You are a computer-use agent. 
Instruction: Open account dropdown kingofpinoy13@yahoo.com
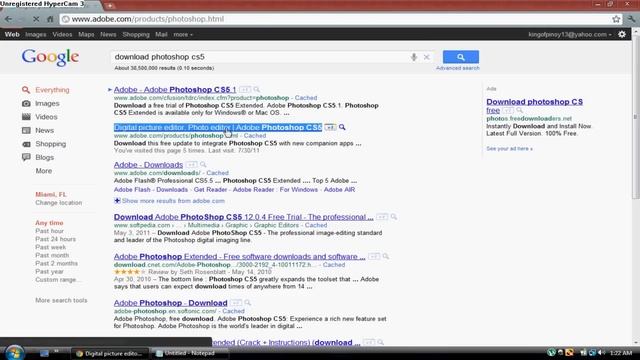tap(570, 34)
